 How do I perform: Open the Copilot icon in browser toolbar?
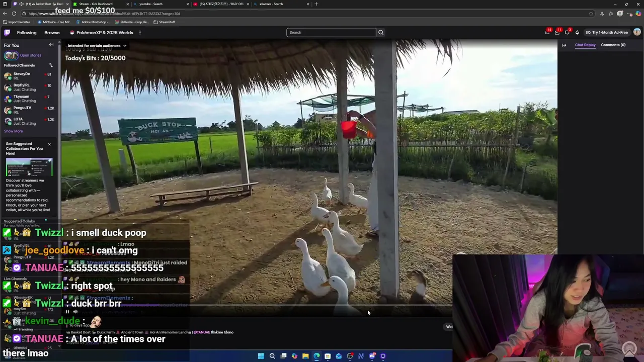[x=638, y=14]
